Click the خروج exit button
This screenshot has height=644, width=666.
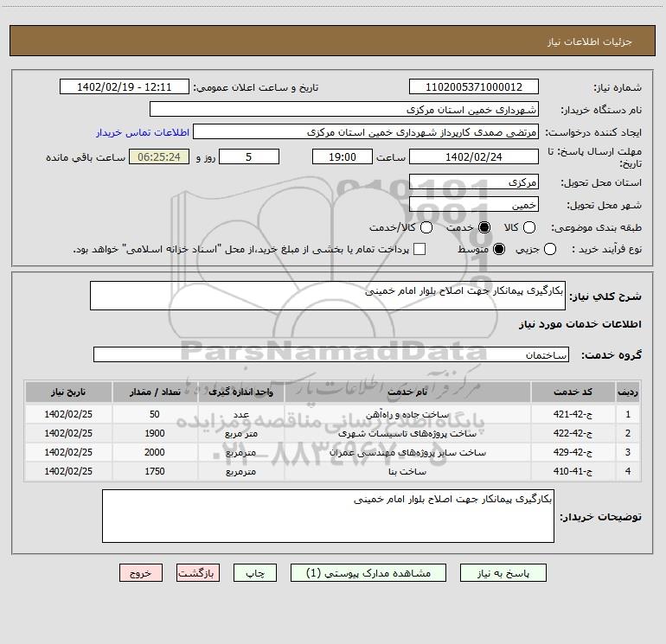(141, 573)
